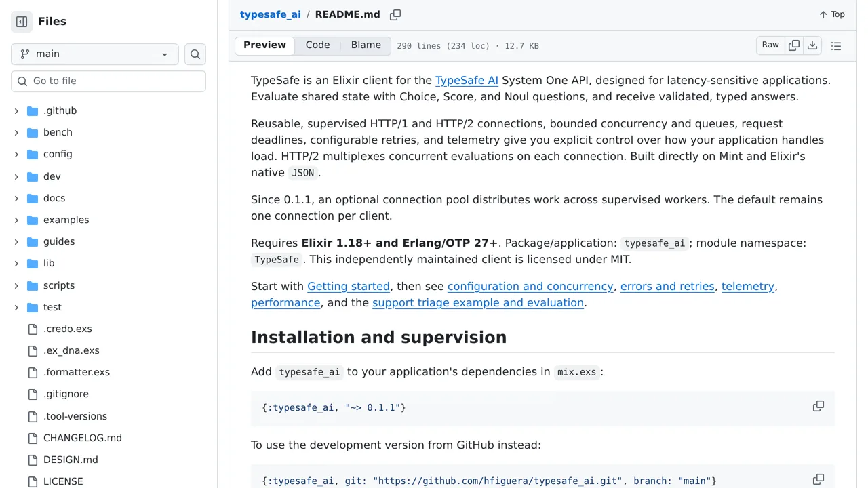
Task: Open the Raw file view
Action: point(770,45)
